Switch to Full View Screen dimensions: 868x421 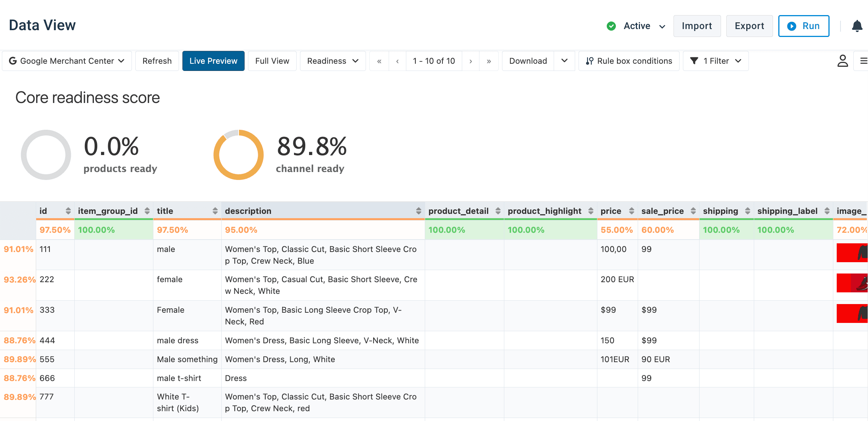click(x=272, y=61)
